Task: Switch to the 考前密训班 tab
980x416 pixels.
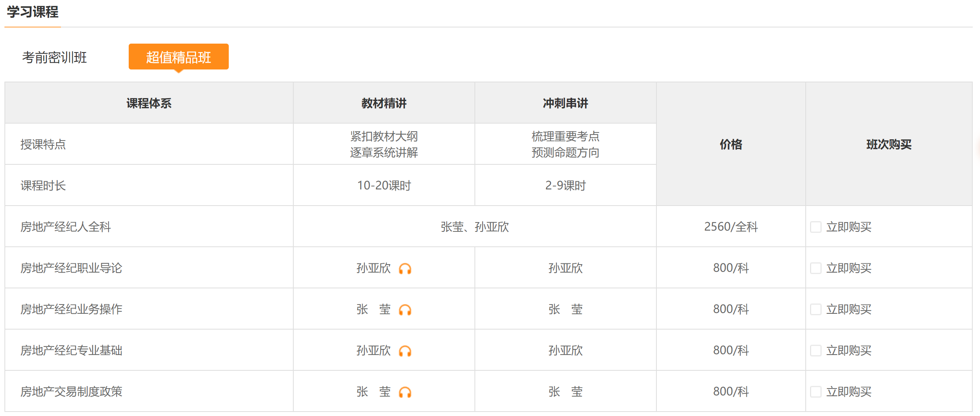Action: (54, 57)
